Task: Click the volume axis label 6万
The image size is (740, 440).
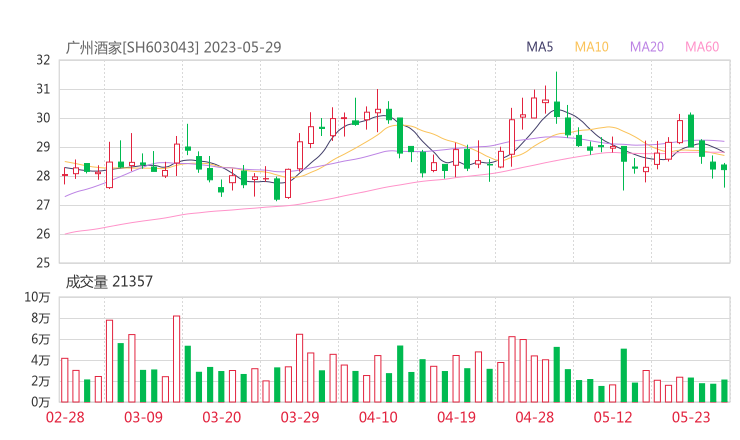Action: [41, 339]
